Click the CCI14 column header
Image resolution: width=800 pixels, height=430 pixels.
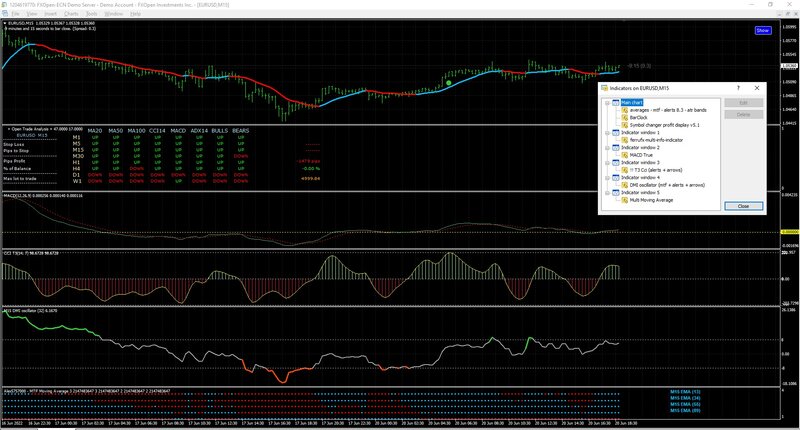pyautogui.click(x=157, y=131)
